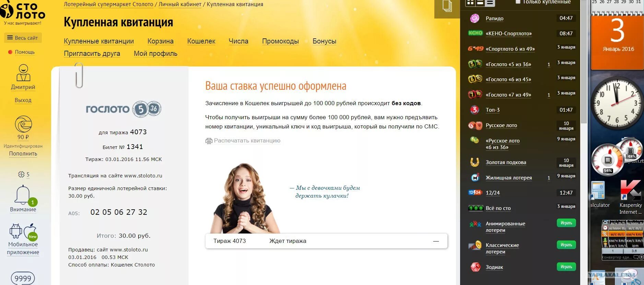Open the Бонусы tab

[324, 41]
